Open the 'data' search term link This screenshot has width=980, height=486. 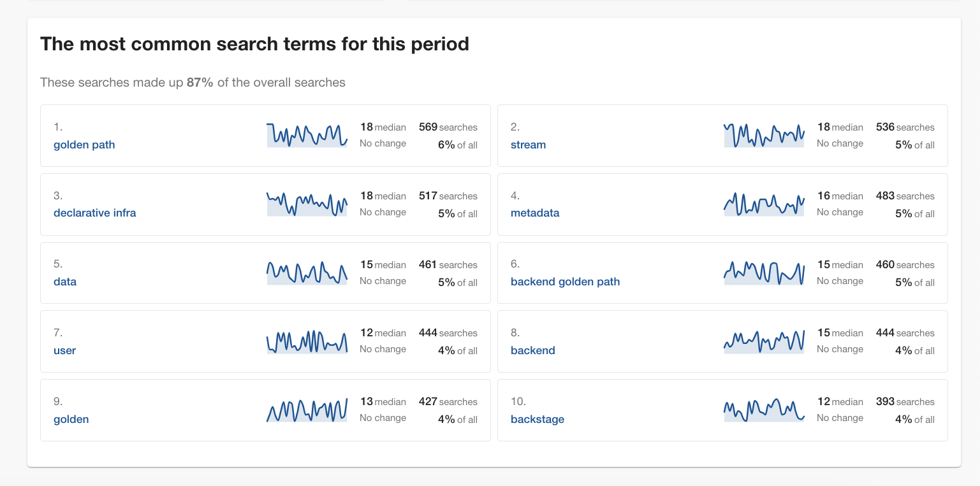tap(65, 282)
